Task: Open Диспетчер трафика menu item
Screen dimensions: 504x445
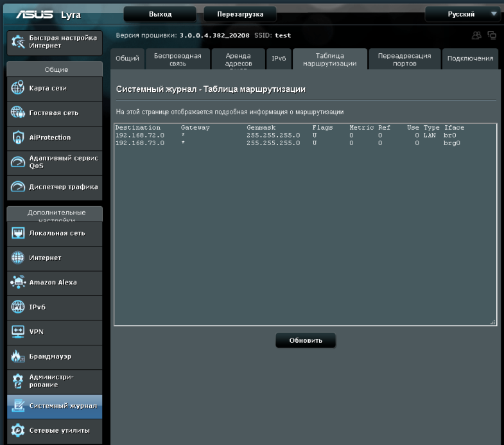Action: point(55,187)
